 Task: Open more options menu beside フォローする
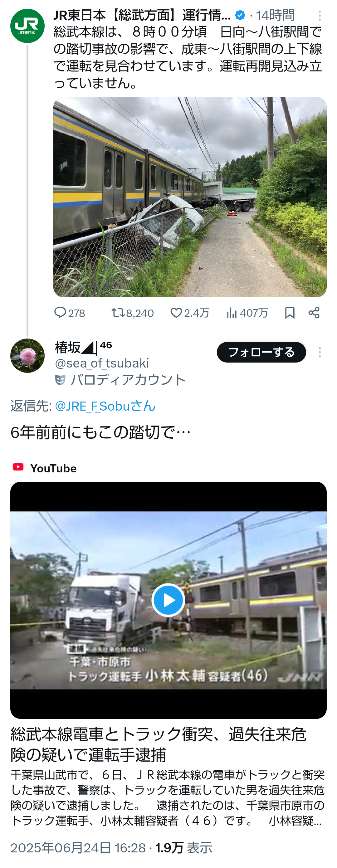coord(320,353)
